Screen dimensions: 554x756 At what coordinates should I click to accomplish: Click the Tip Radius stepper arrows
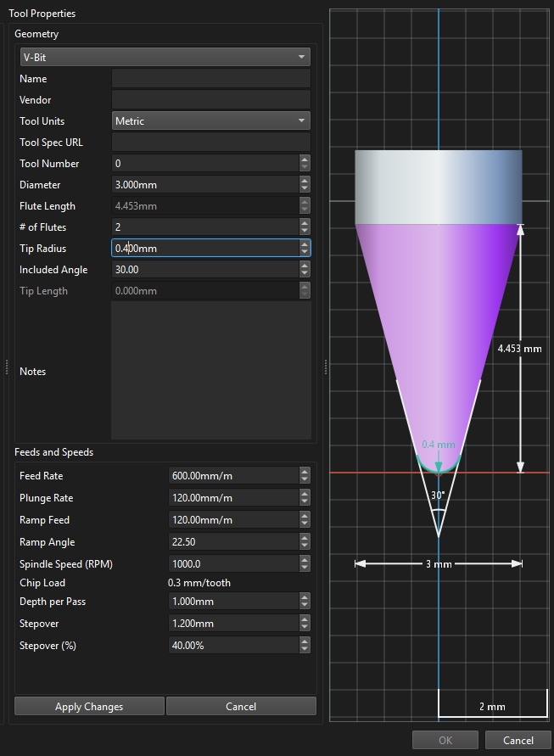coord(305,249)
